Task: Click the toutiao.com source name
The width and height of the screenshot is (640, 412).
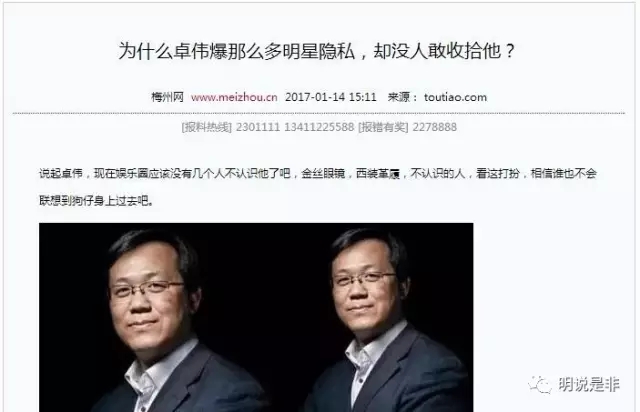Action: (x=456, y=98)
